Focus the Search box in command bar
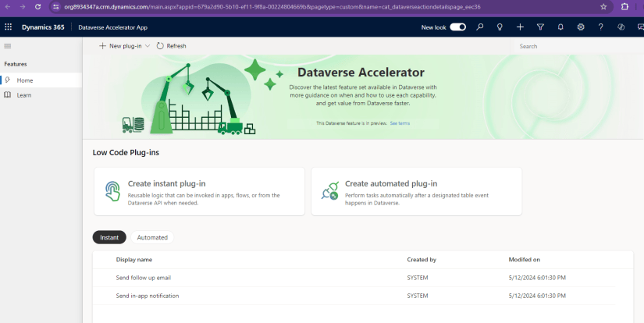Image resolution: width=644 pixels, height=323 pixels. pyautogui.click(x=577, y=46)
